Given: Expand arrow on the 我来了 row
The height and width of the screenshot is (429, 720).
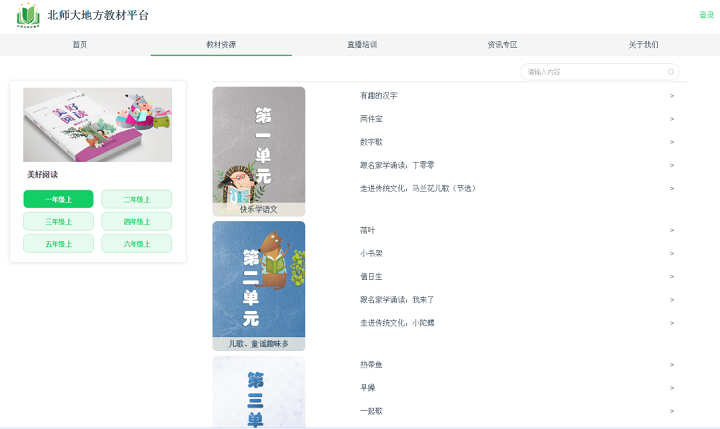Looking at the screenshot, I should point(672,300).
